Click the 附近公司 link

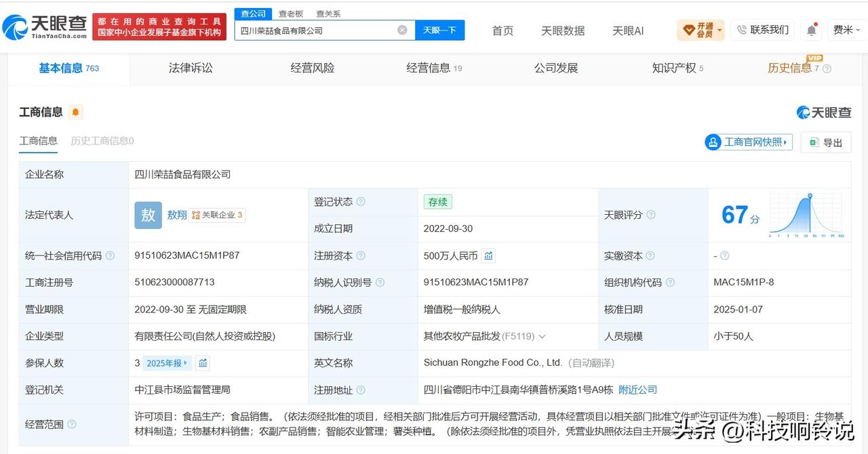[x=638, y=390]
